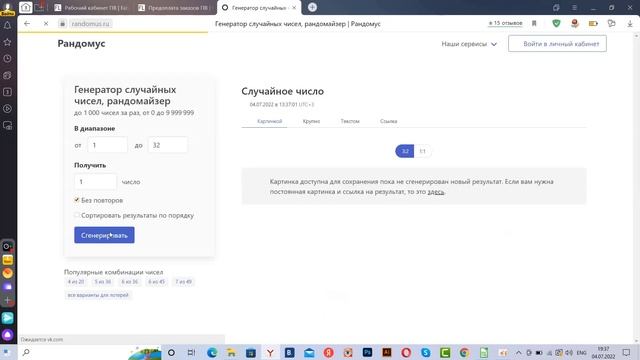Image resolution: width=640 pixels, height=360 pixels.
Task: Open the browser hamburger menu
Action: [x=574, y=7]
